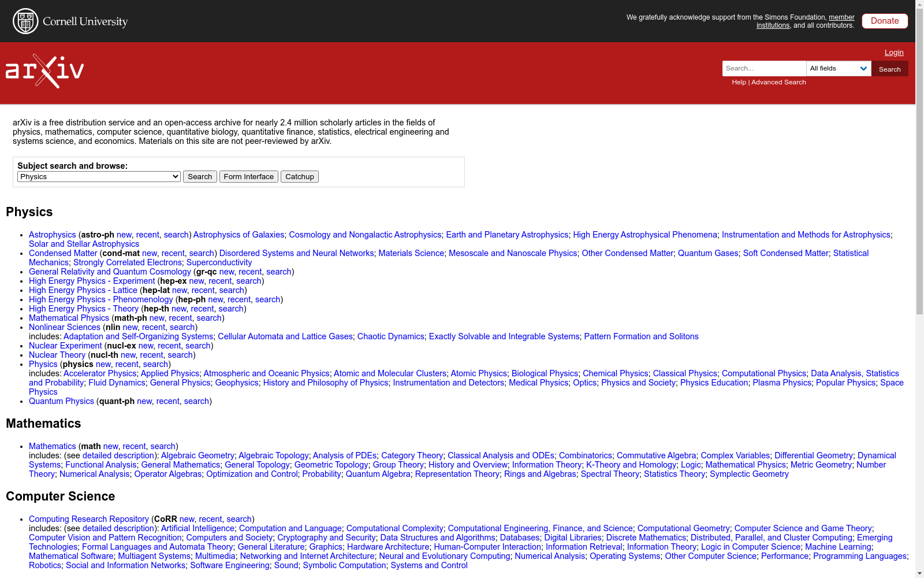The image size is (924, 578).
Task: Open the Plasma Physics link
Action: tap(782, 383)
